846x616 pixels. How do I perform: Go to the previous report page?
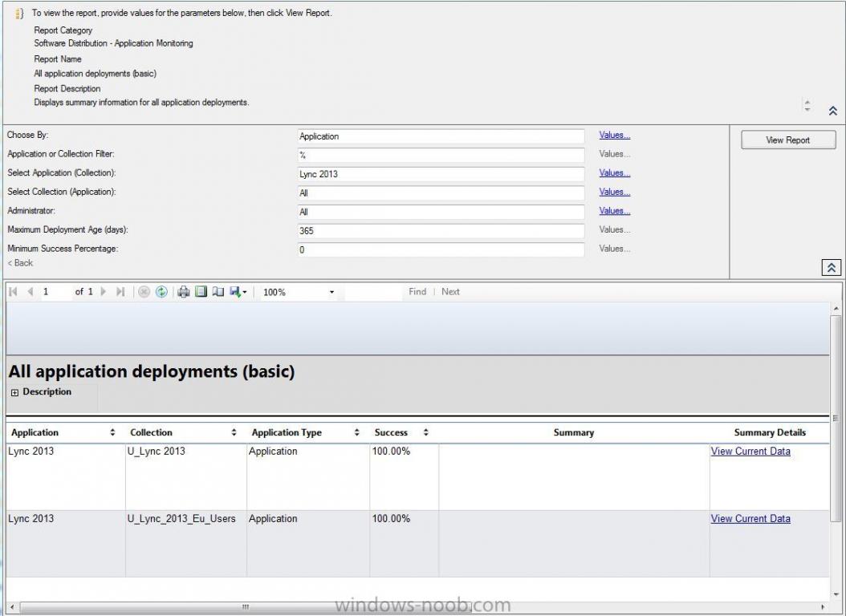point(31,292)
